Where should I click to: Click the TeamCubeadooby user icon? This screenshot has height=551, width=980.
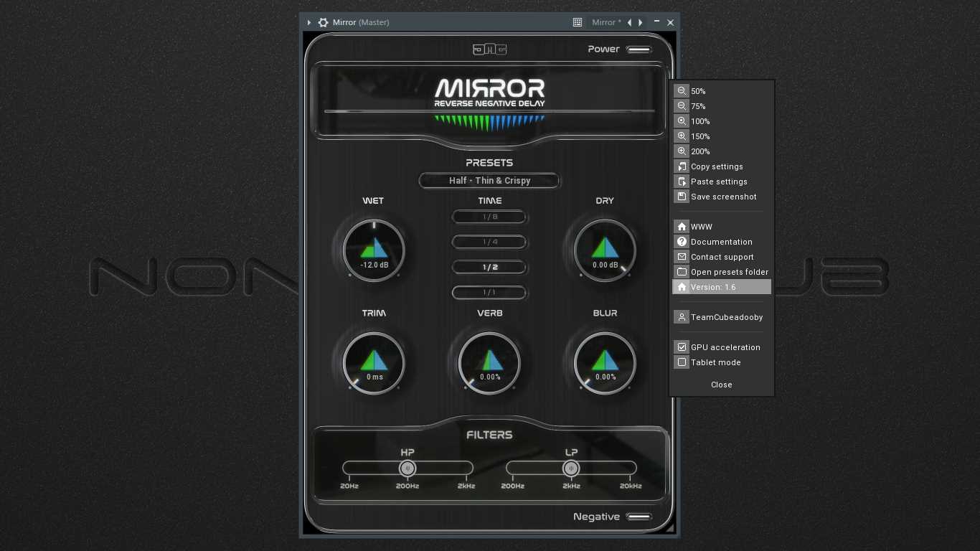pyautogui.click(x=682, y=317)
